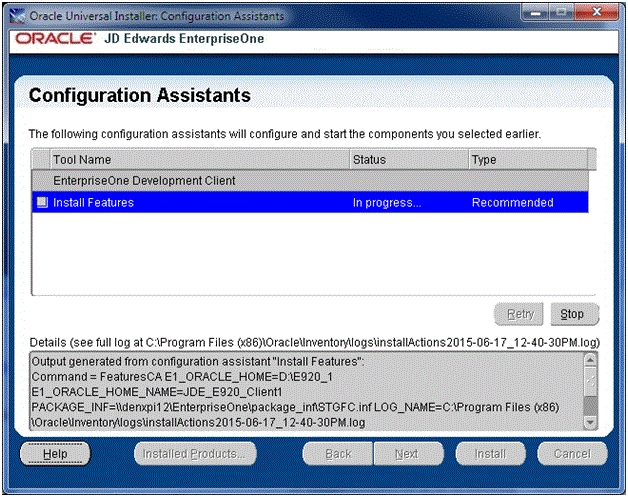
Task: Minimize the installer window
Action: point(535,12)
